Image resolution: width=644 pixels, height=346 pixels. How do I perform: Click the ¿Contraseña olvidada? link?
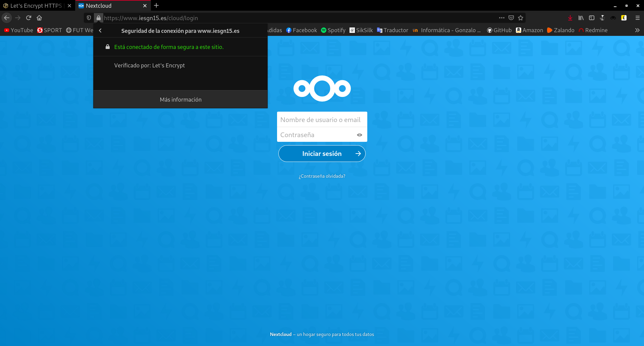coord(322,176)
